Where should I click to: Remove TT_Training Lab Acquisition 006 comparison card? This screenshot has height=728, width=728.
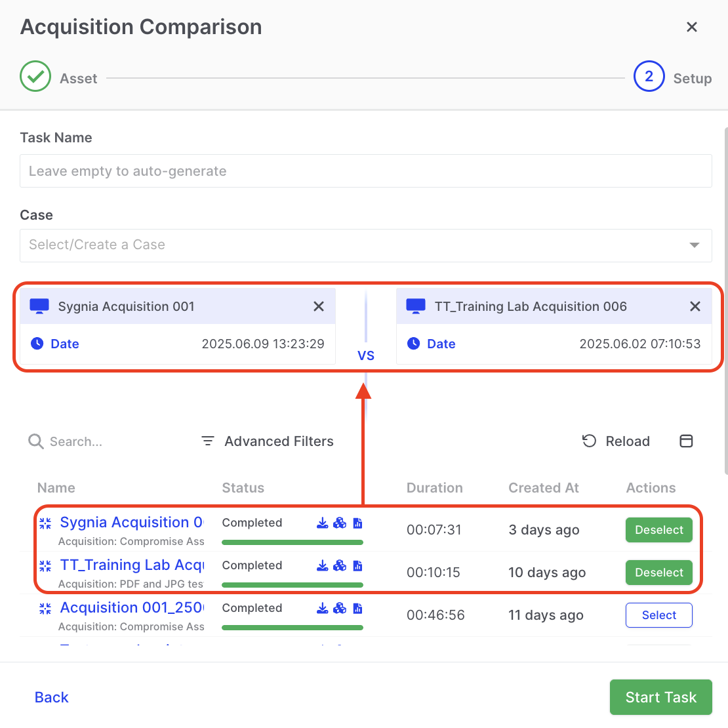(695, 306)
